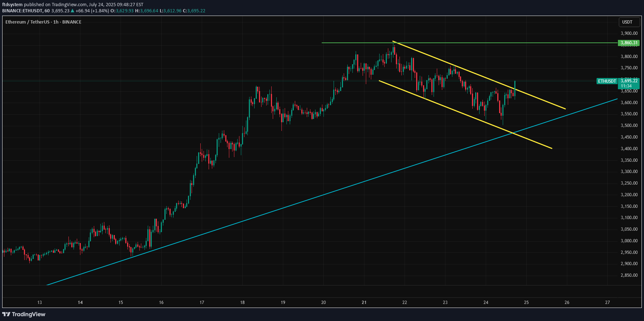Image resolution: width=644 pixels, height=321 pixels.
Task: Select the upper yellow channel line
Action: (x=479, y=75)
